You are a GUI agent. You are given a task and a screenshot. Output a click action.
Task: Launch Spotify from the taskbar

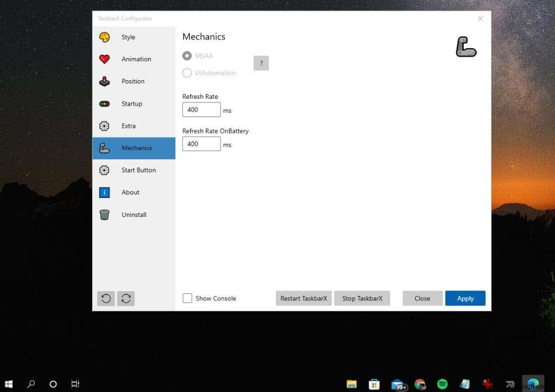coord(442,384)
